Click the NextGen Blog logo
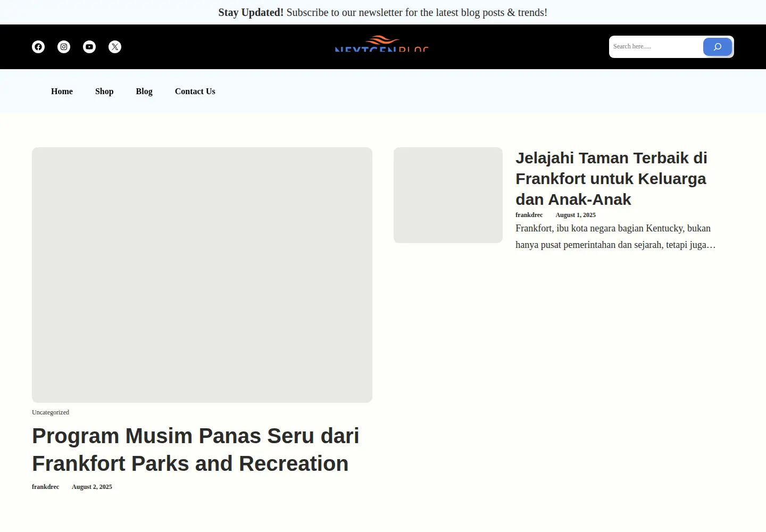The width and height of the screenshot is (766, 532). pyautogui.click(x=382, y=43)
